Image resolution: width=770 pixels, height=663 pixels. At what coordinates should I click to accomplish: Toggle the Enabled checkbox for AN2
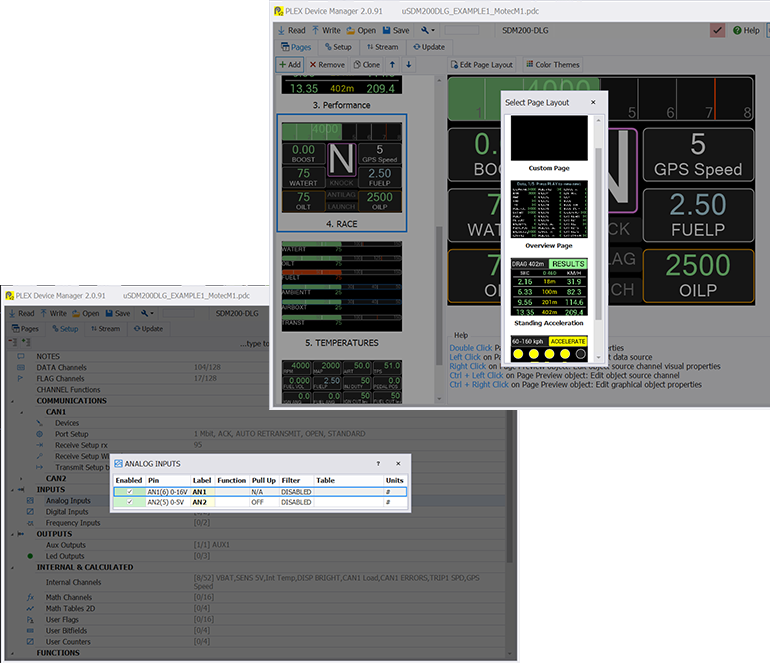(130, 502)
